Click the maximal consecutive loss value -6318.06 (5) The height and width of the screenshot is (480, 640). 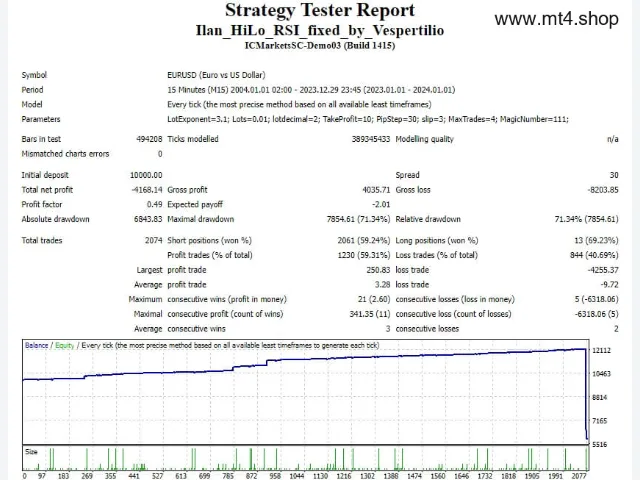pyautogui.click(x=596, y=314)
